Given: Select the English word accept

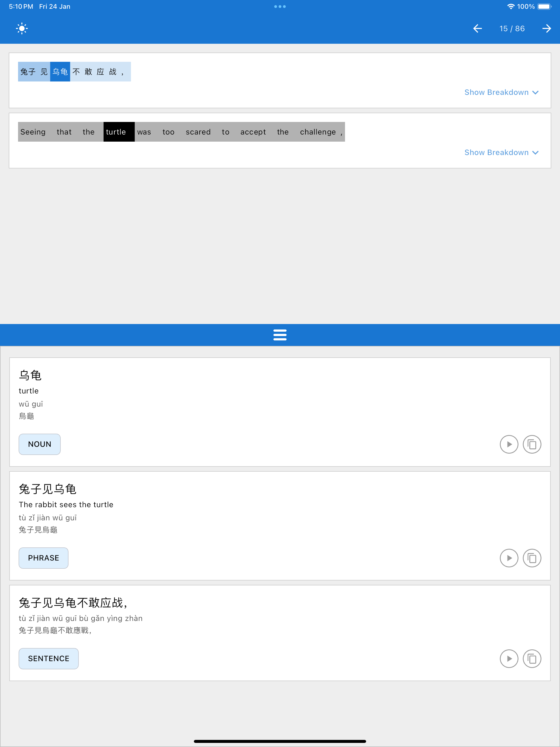Looking at the screenshot, I should point(253,132).
